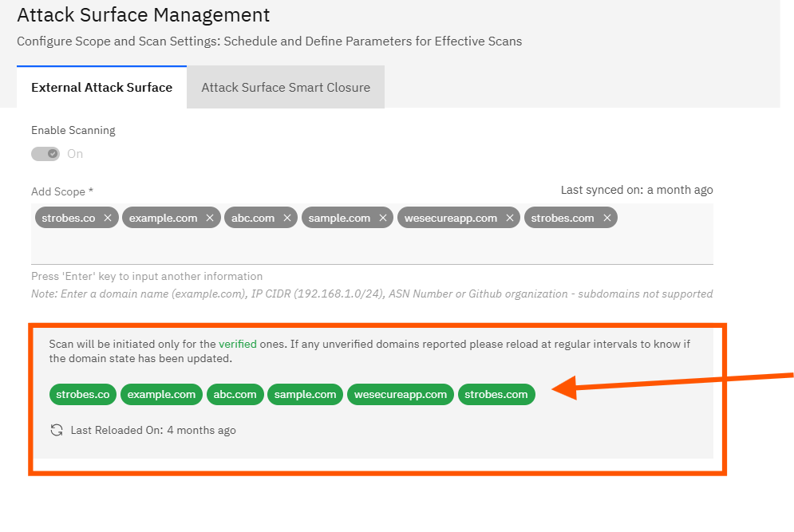Delete abc.com scope chip X icon

pyautogui.click(x=287, y=218)
